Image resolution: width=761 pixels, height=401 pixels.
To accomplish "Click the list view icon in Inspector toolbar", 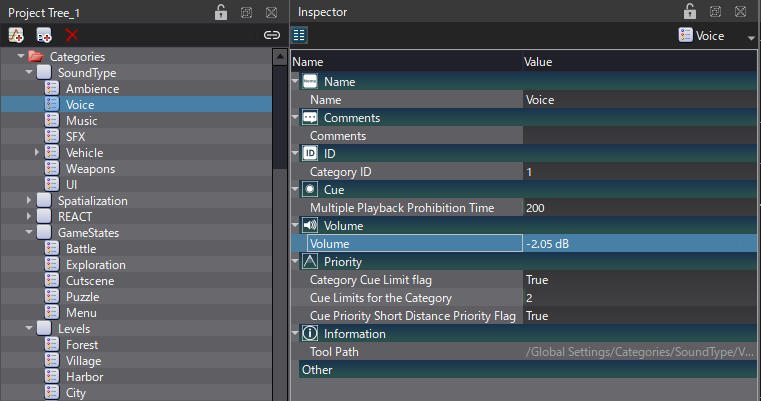I will (299, 35).
